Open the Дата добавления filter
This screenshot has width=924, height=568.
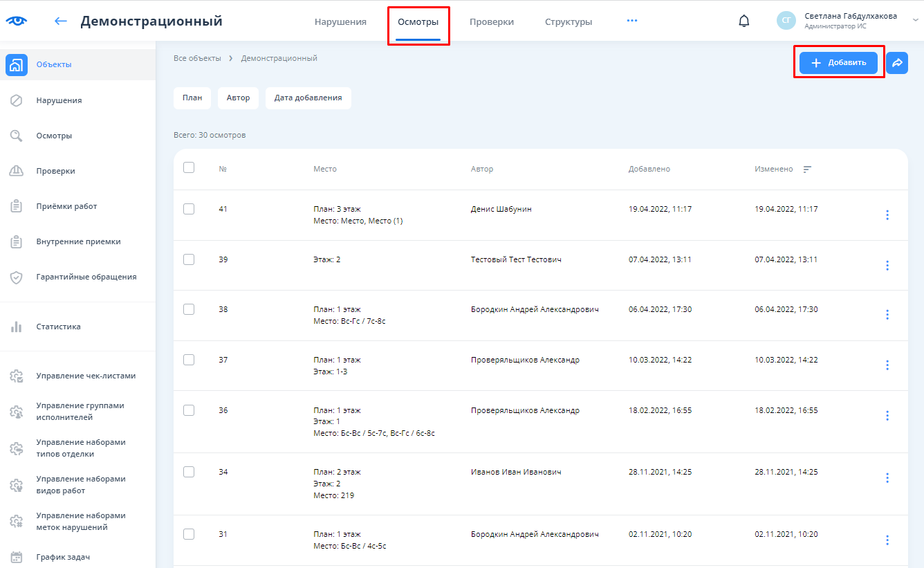(308, 98)
